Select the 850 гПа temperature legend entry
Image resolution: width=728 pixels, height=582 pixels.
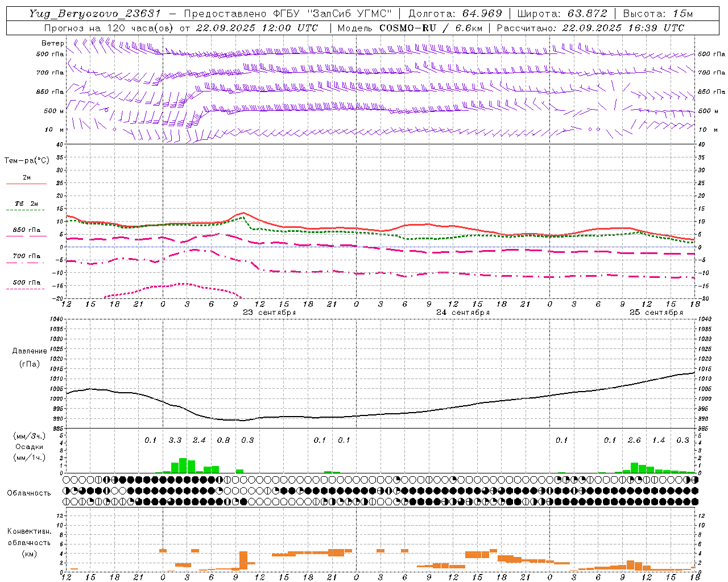tap(26, 230)
